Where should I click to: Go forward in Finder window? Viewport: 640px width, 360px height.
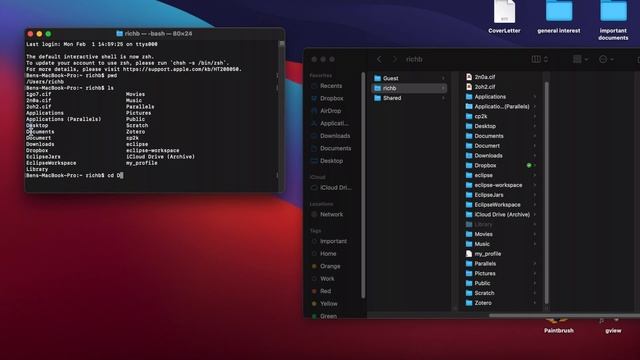[x=394, y=60]
